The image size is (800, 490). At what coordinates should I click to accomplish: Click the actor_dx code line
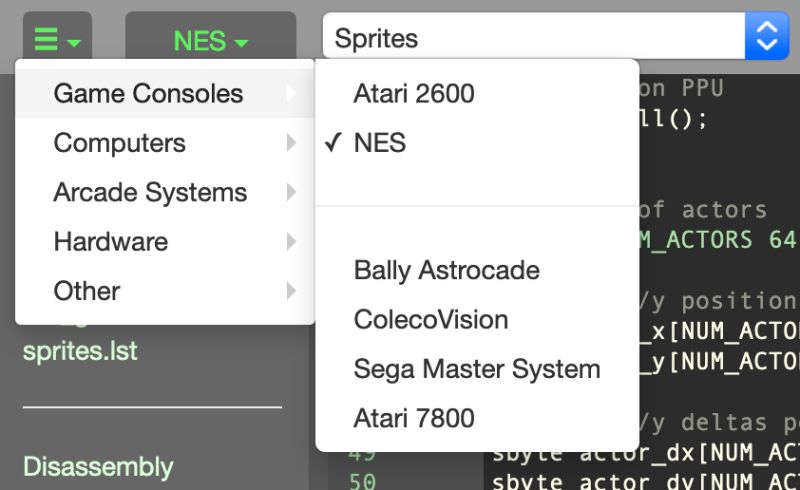[x=645, y=453]
